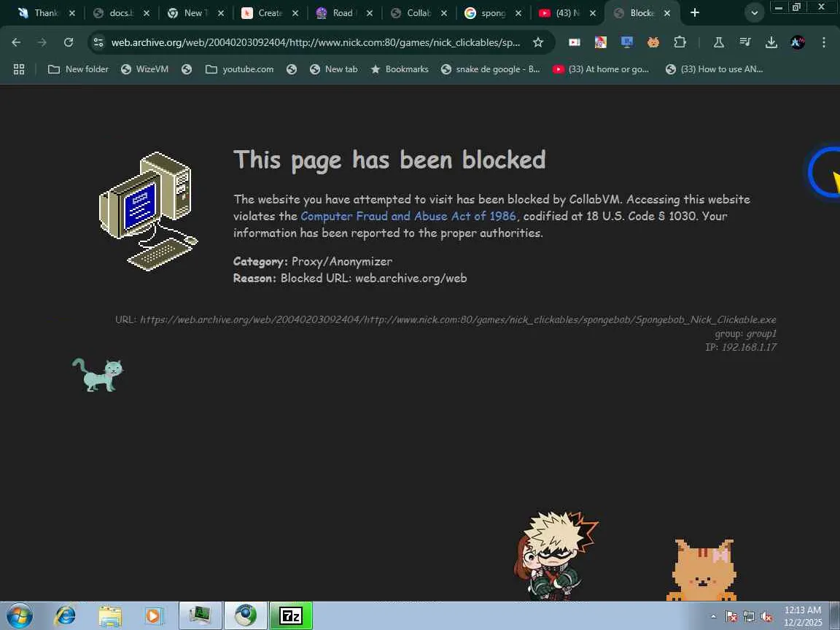View site information icon in address bar
Image resolution: width=840 pixels, height=630 pixels.
[98, 42]
